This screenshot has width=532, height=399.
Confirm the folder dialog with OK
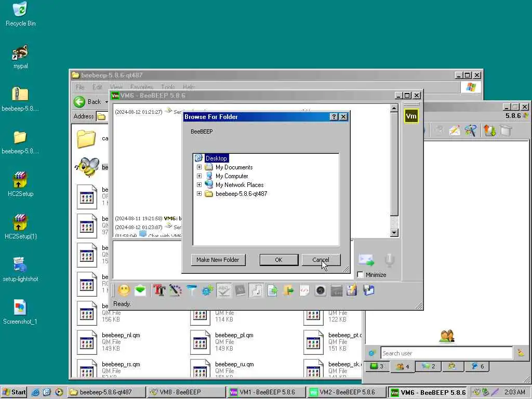[278, 260]
